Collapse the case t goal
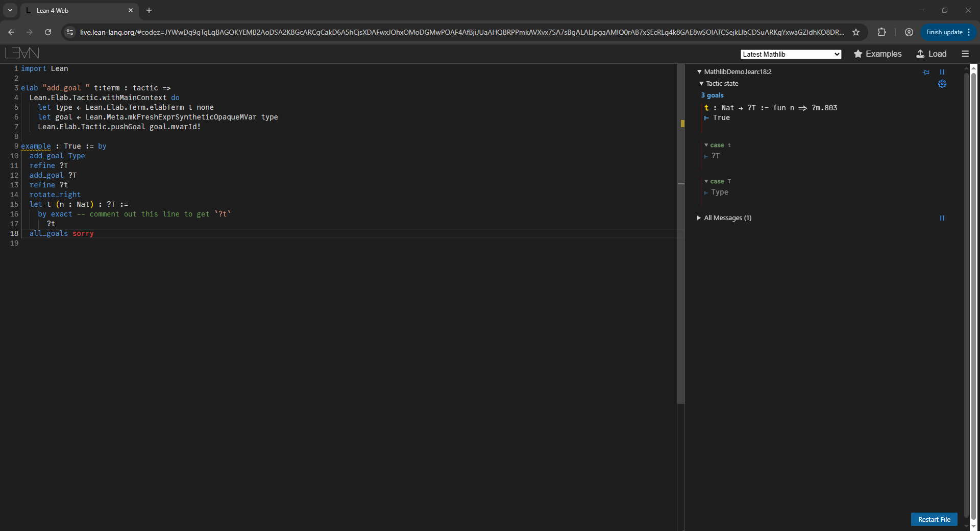The height and width of the screenshot is (531, 980). [706, 146]
